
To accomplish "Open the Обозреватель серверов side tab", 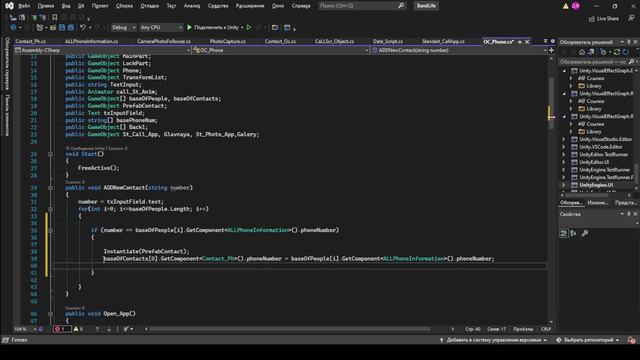I will (7, 63).
